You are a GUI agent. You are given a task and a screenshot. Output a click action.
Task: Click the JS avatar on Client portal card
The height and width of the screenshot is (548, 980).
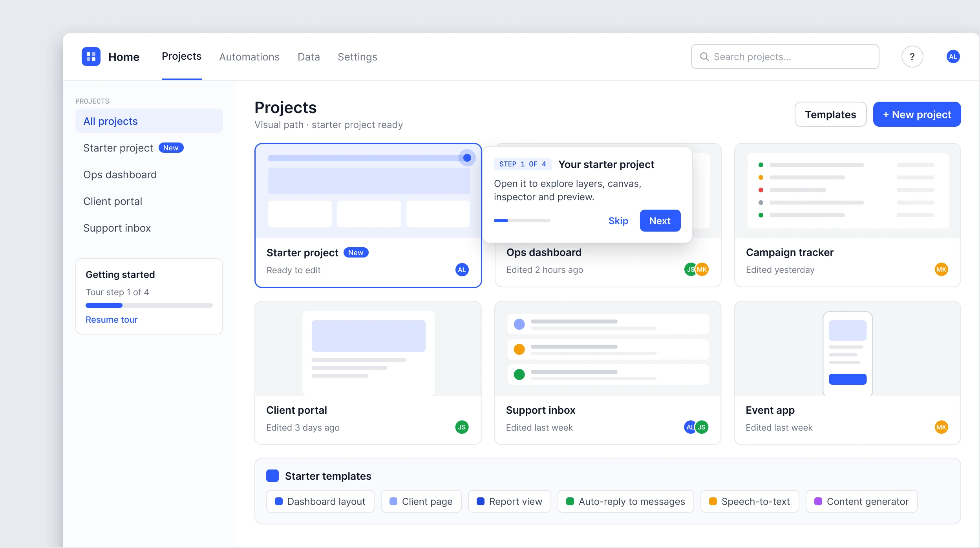click(x=462, y=427)
